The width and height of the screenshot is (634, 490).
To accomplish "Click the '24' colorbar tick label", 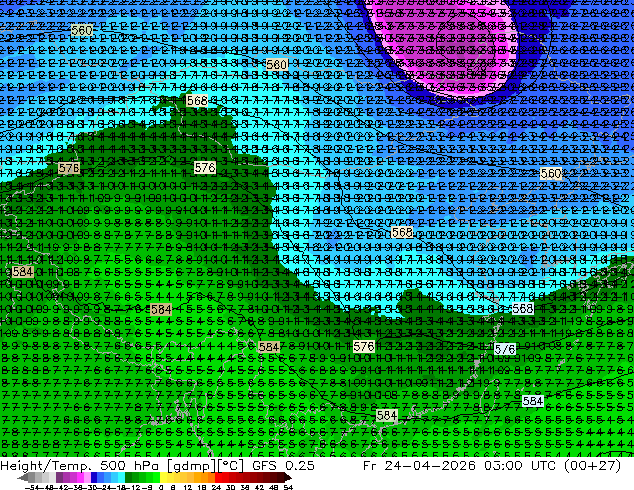I will pos(216,488).
